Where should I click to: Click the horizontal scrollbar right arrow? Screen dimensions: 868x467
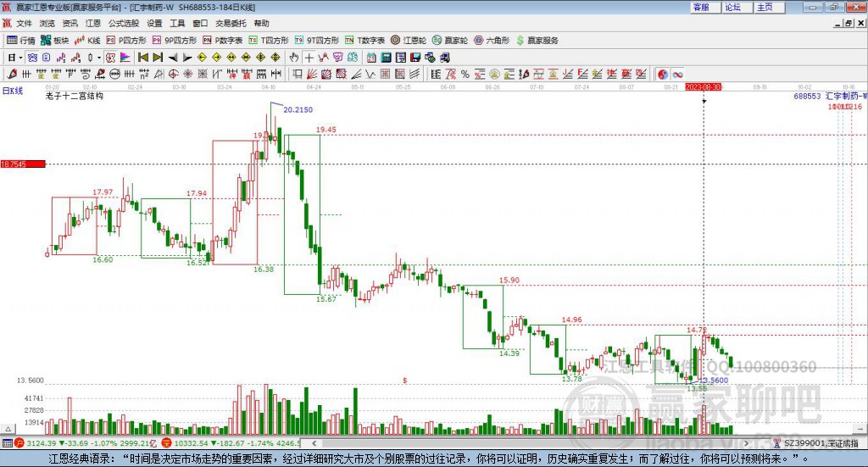[x=746, y=443]
